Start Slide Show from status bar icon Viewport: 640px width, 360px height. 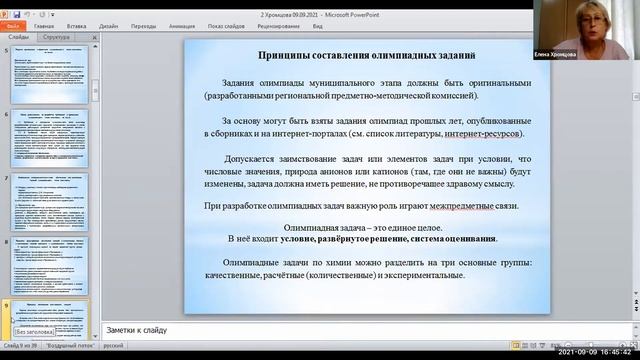(x=542, y=346)
